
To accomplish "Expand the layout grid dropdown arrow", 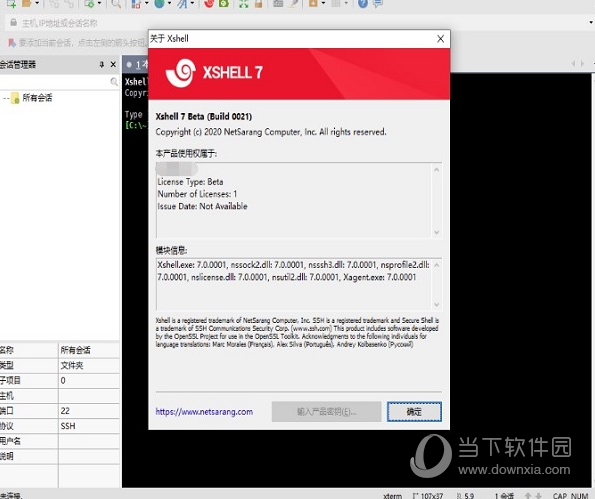I will (x=346, y=4).
